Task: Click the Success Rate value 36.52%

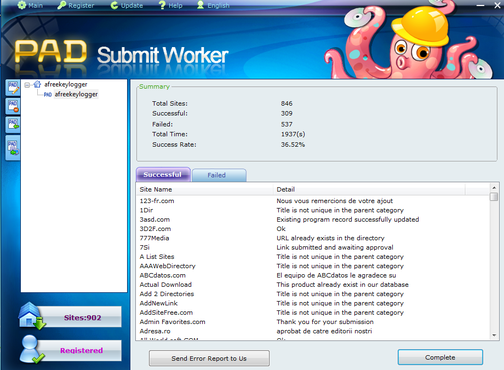Action: click(x=293, y=145)
